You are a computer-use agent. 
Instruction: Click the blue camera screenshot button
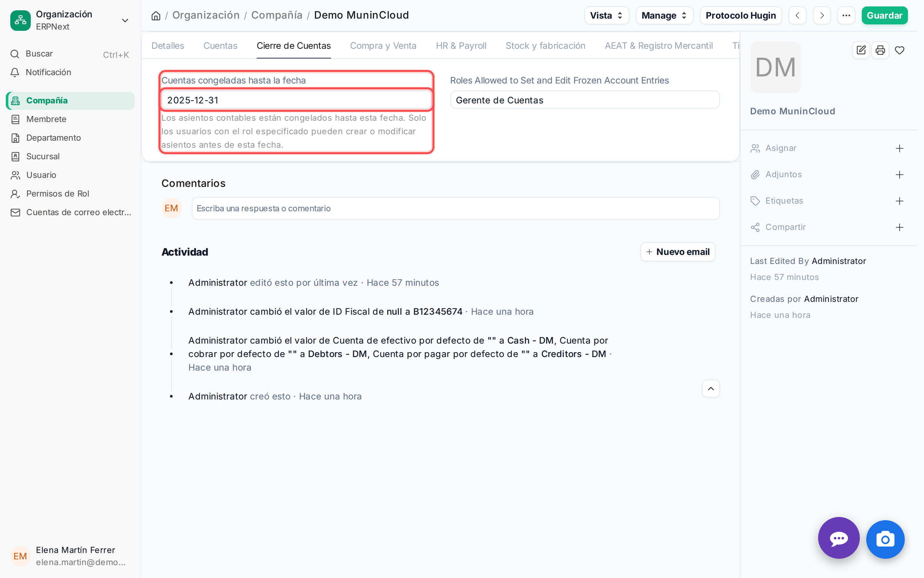[885, 540]
